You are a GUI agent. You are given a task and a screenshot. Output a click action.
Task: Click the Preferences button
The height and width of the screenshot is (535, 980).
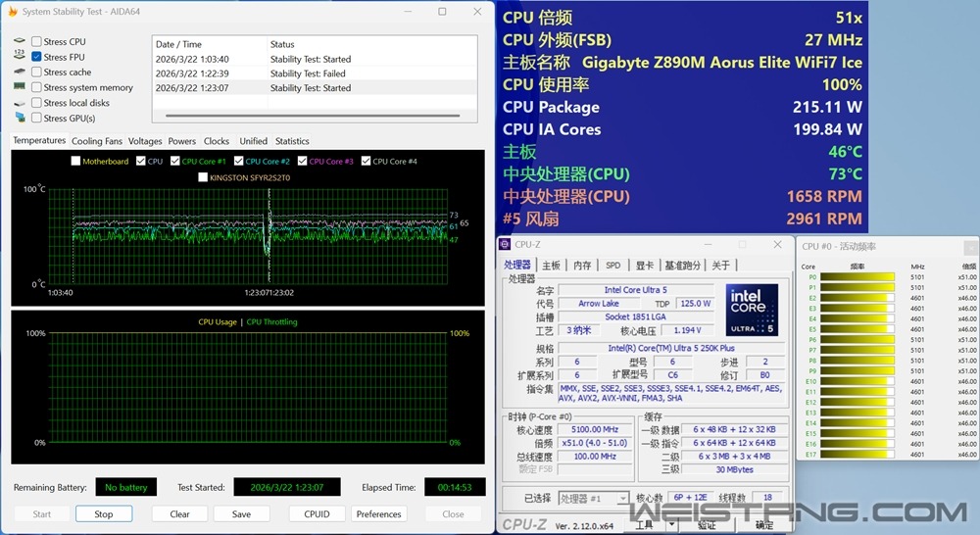(378, 513)
